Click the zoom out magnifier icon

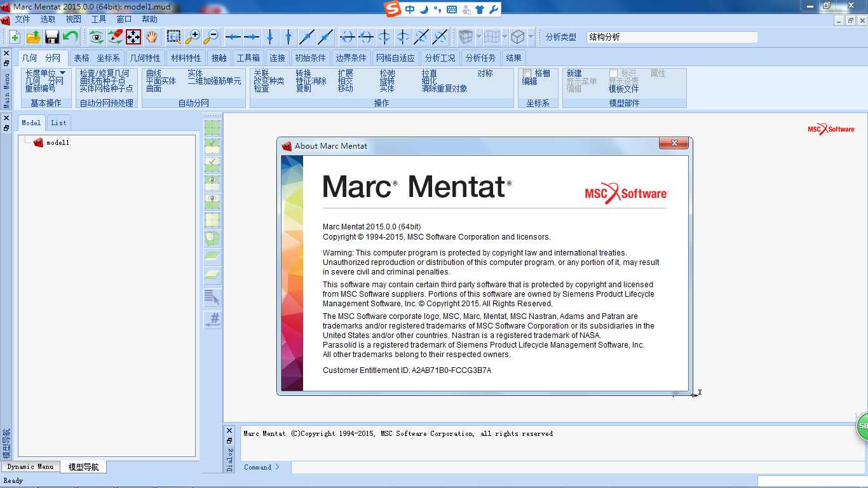click(210, 37)
